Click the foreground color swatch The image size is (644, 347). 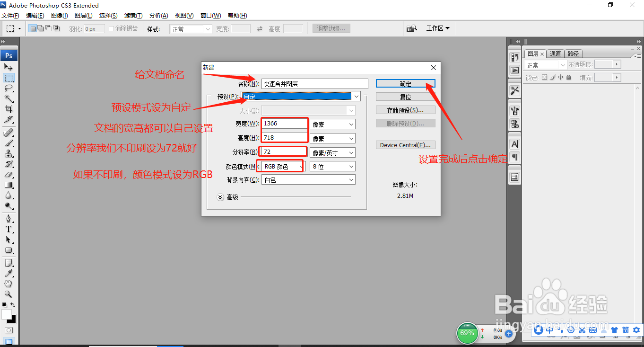[7, 314]
